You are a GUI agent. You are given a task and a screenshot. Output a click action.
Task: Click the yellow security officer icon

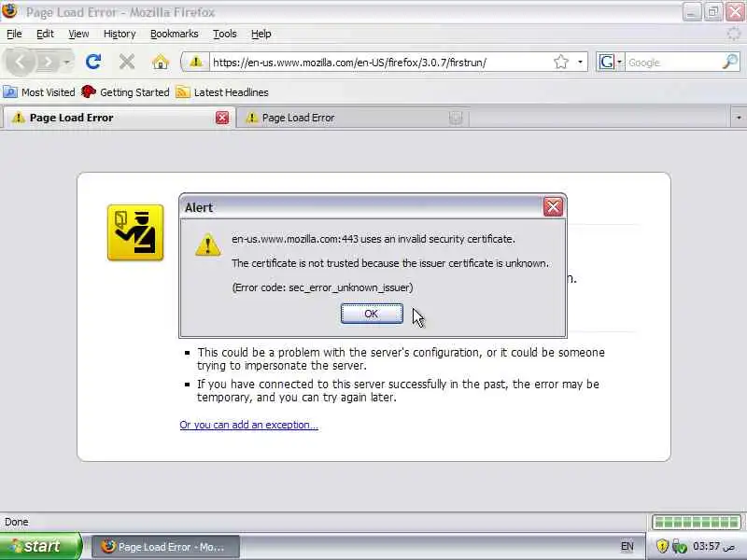point(135,232)
